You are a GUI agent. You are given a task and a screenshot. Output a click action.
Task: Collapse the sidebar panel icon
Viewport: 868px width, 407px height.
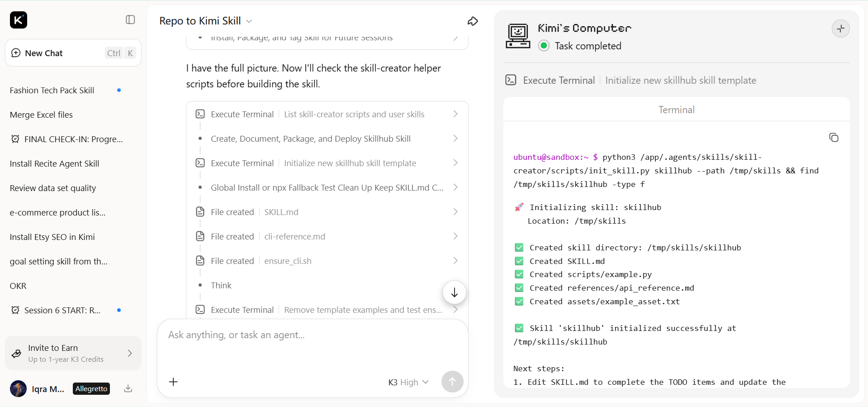[x=130, y=19]
